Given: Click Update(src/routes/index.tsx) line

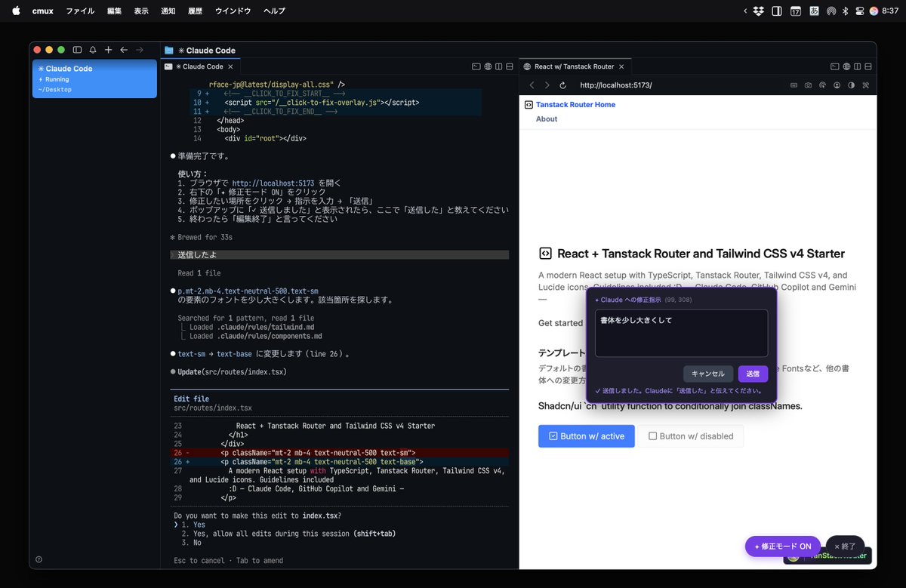Looking at the screenshot, I should 233,372.
